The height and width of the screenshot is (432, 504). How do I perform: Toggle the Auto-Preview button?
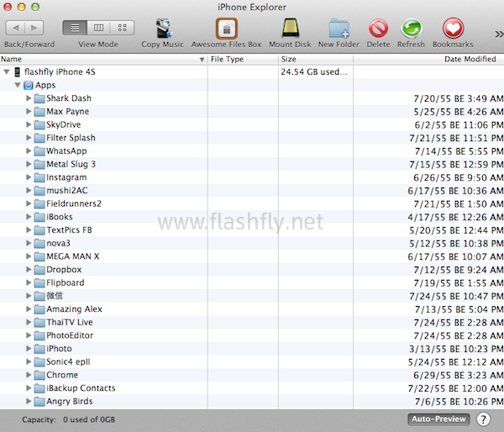[x=438, y=419]
